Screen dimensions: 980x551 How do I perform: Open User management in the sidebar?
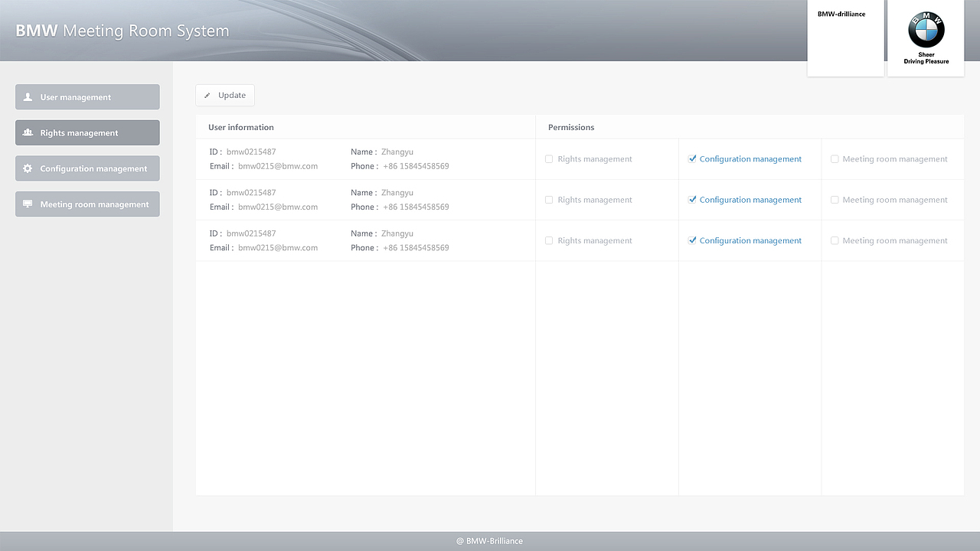click(87, 97)
